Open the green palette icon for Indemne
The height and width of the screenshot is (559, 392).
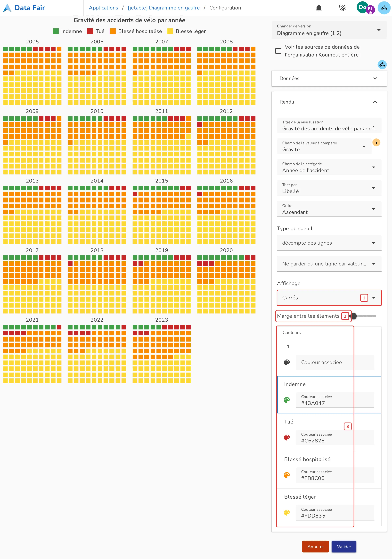point(287,400)
